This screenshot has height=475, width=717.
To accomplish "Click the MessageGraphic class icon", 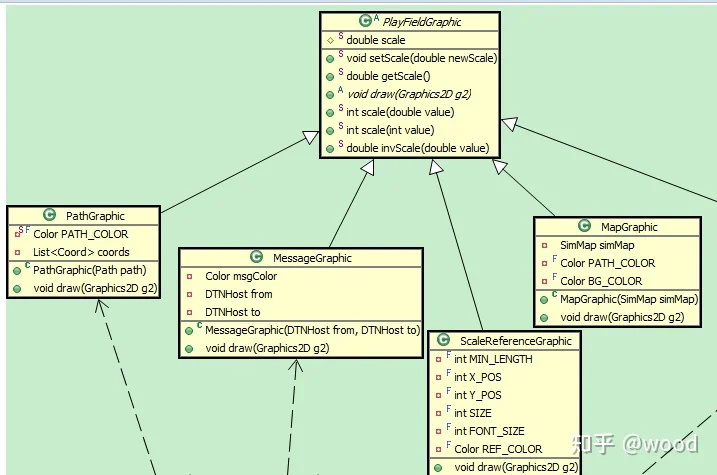I will pyautogui.click(x=257, y=257).
